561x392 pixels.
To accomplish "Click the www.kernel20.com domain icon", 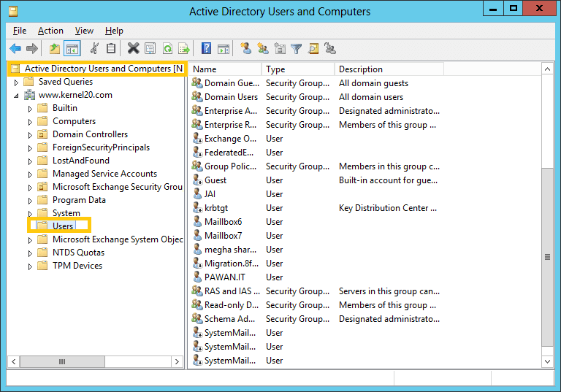I will pos(29,95).
